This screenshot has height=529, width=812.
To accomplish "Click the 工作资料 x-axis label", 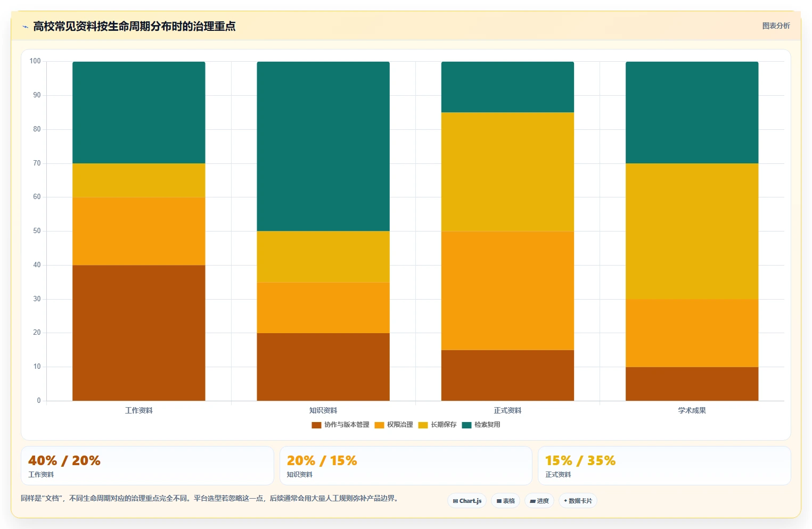I will (x=139, y=410).
